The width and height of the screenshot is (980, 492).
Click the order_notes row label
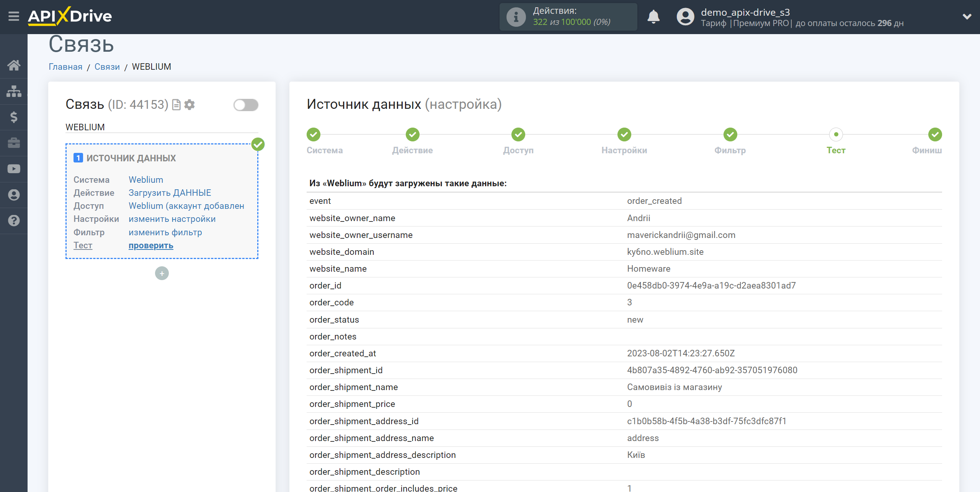(x=333, y=336)
